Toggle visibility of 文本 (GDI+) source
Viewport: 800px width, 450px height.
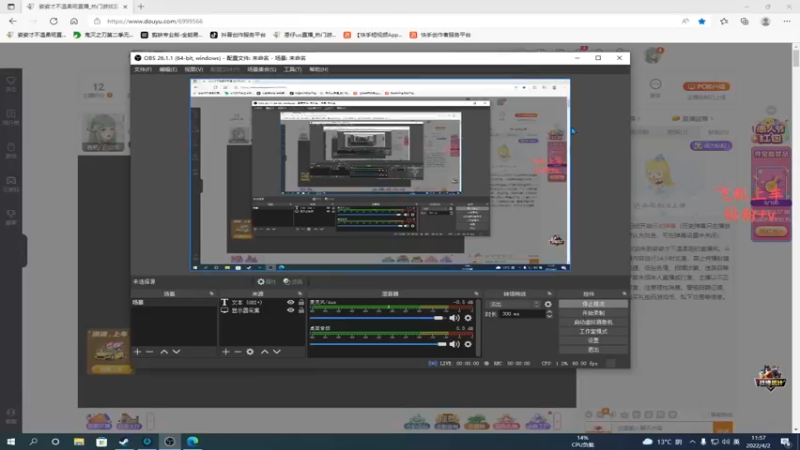[x=290, y=303]
